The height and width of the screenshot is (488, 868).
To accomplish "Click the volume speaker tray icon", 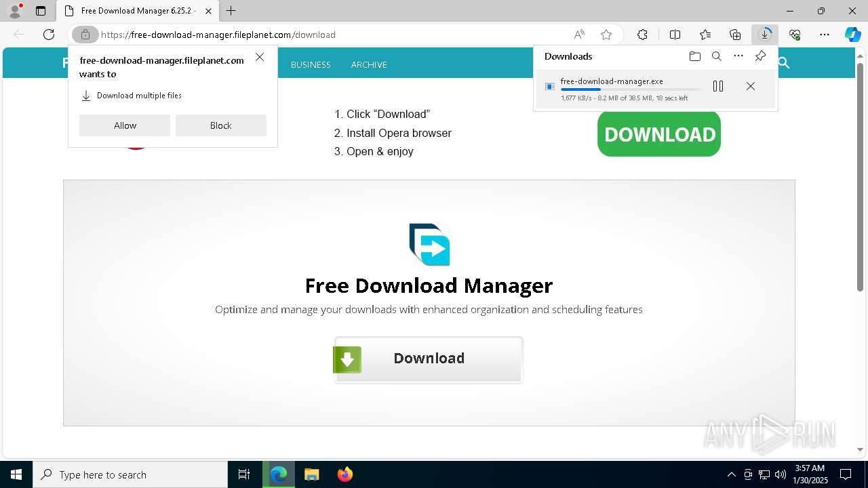I will click(781, 474).
